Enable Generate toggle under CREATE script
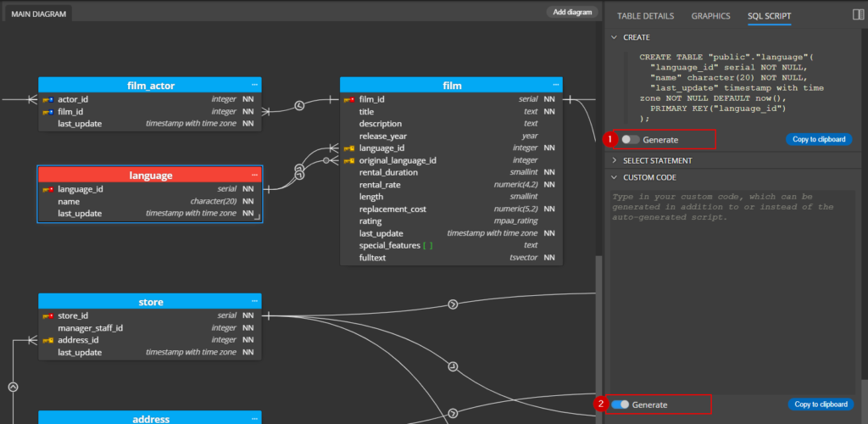 pyautogui.click(x=630, y=140)
